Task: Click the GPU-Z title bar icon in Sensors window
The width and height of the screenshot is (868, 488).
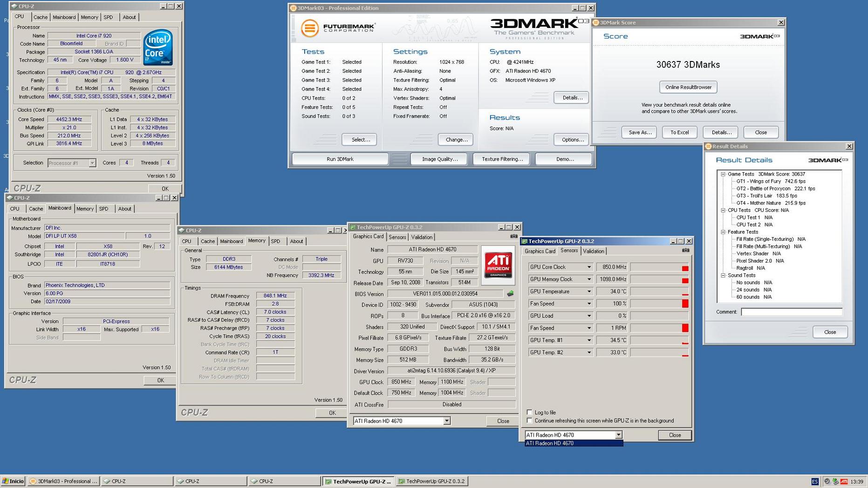Action: pos(524,241)
